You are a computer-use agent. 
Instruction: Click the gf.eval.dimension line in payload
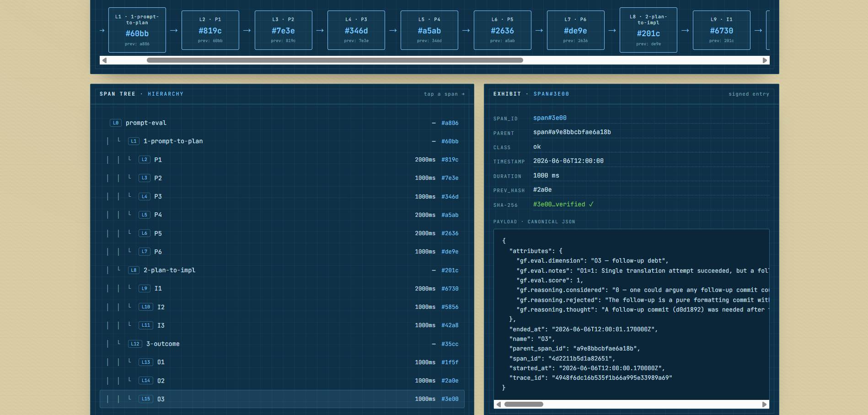pyautogui.click(x=592, y=261)
